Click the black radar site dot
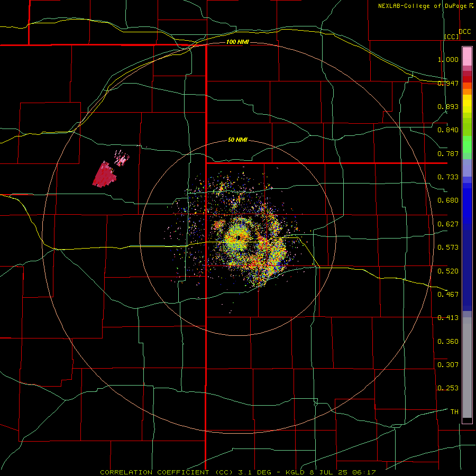The width and height of the screenshot is (476, 476). 239,237
